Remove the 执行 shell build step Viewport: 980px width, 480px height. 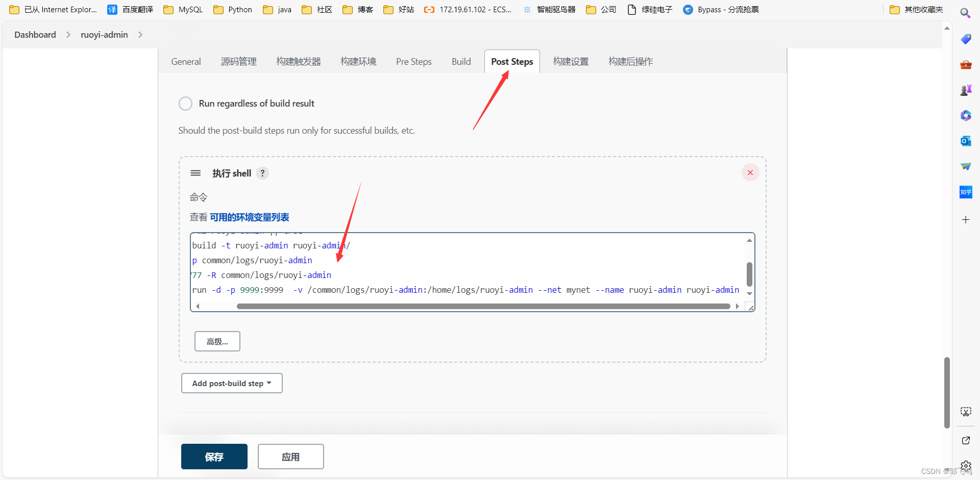pyautogui.click(x=750, y=172)
